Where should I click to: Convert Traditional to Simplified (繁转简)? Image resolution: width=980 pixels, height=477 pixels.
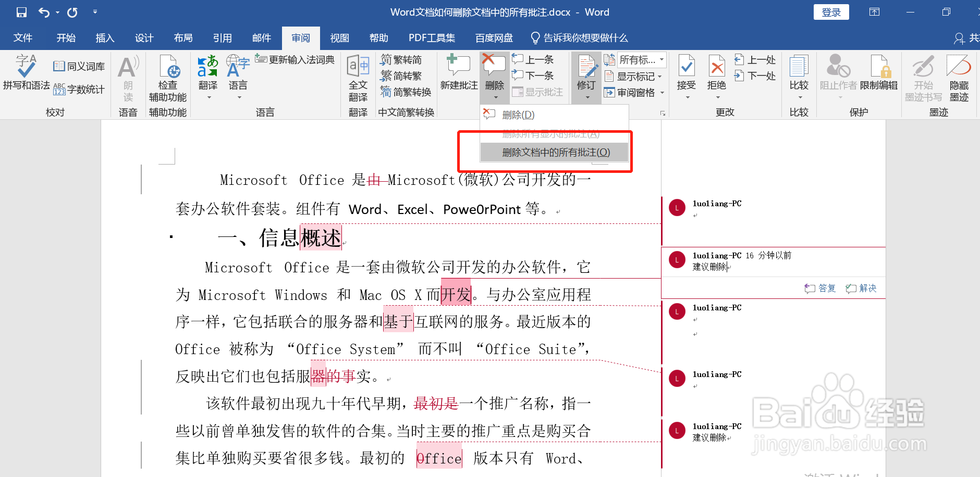(x=401, y=60)
